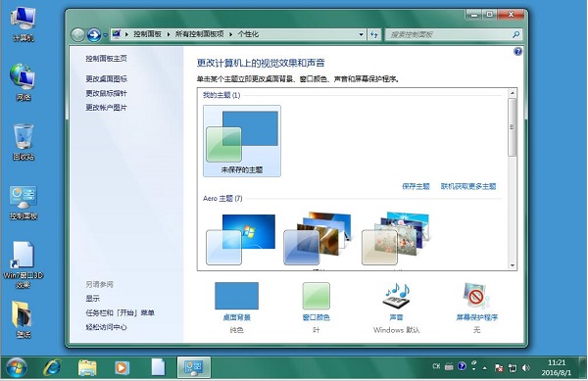Screen dimensions: 588x381
Task: Click the theme list scroll up arrow
Action: pos(513,93)
